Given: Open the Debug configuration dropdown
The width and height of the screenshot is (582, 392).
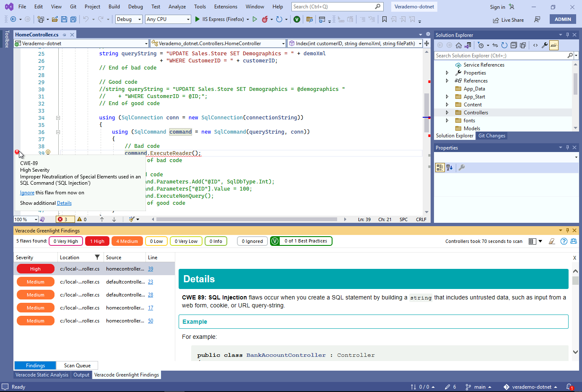Looking at the screenshot, I should (128, 19).
